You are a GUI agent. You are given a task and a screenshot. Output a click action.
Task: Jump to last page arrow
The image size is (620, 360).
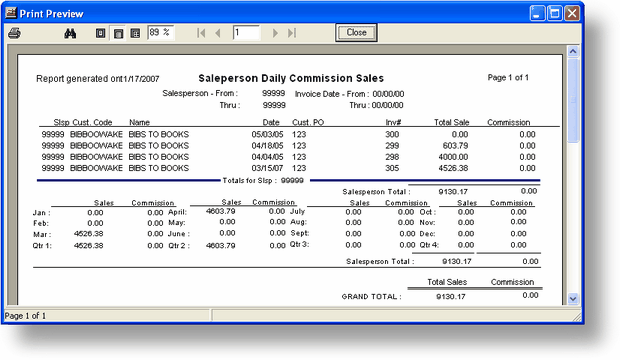(292, 33)
